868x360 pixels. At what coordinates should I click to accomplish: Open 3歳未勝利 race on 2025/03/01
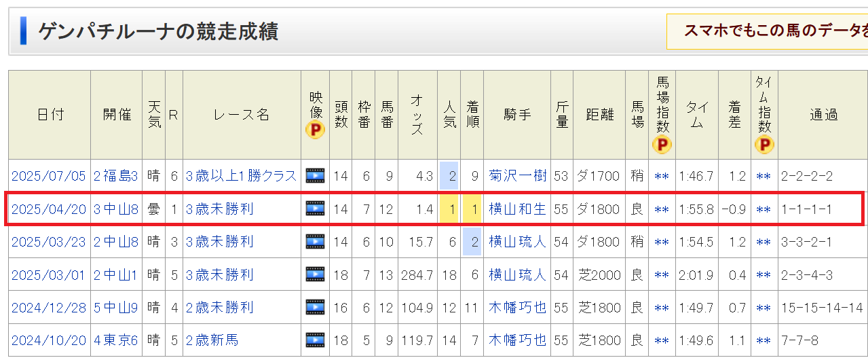(x=220, y=275)
